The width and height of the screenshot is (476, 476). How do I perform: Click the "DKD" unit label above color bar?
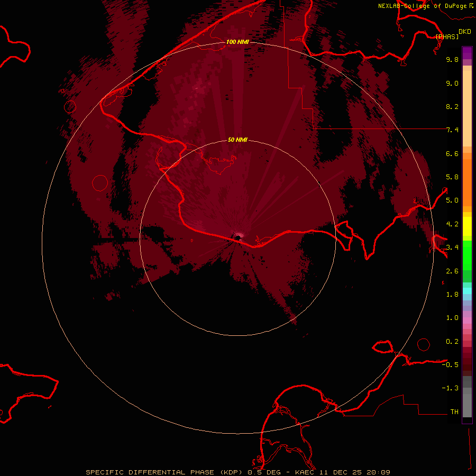(465, 32)
